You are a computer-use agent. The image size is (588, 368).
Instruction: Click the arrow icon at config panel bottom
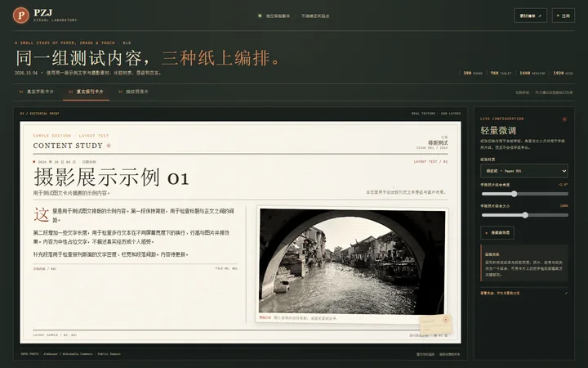(565, 294)
